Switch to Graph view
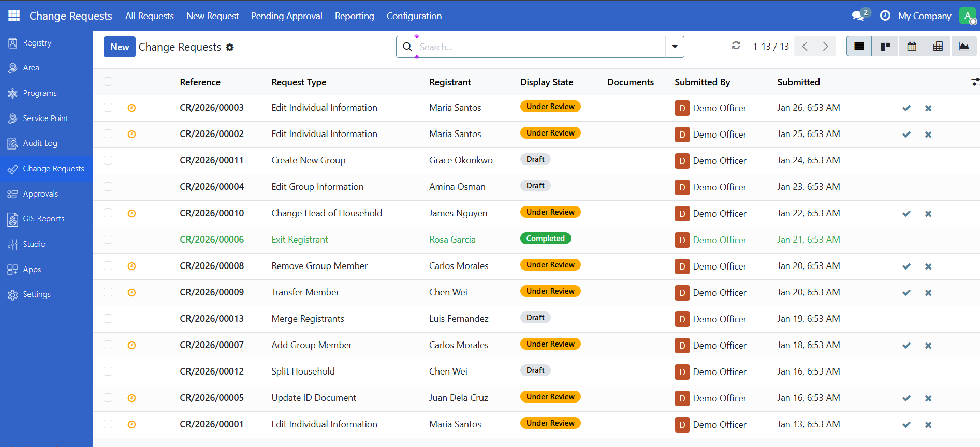 [964, 47]
